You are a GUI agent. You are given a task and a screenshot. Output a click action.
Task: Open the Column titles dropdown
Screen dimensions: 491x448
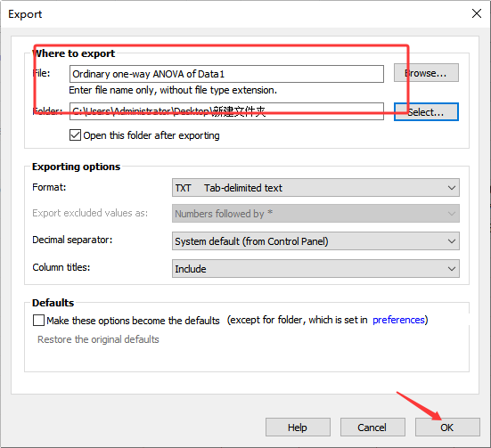click(315, 269)
